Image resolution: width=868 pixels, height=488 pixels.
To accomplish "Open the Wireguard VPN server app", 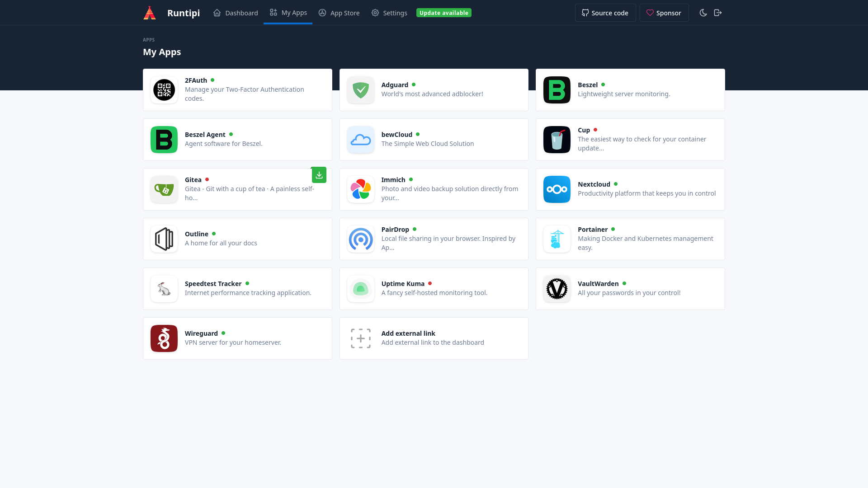I will pyautogui.click(x=237, y=338).
